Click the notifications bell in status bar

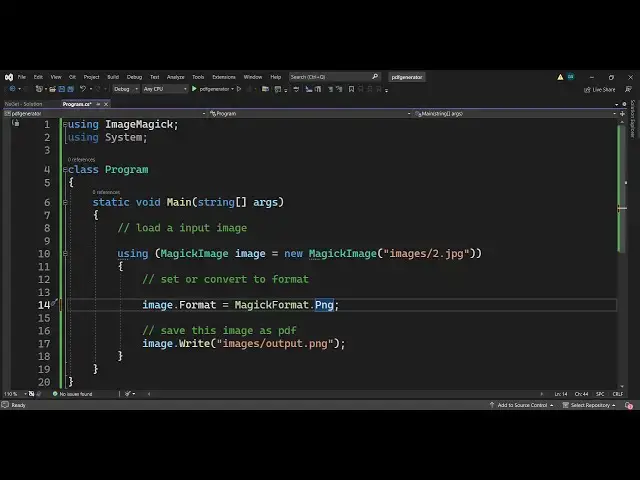pyautogui.click(x=629, y=405)
